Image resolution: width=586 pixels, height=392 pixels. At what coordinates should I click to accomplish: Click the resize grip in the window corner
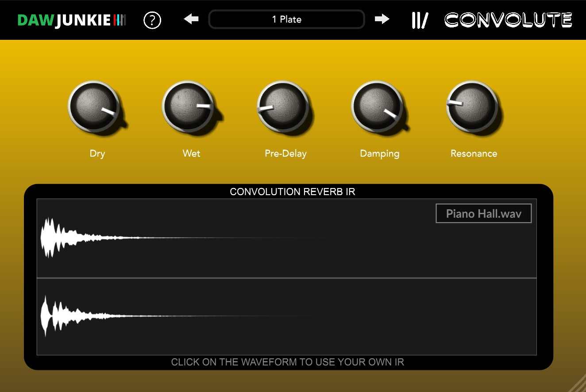point(576,383)
